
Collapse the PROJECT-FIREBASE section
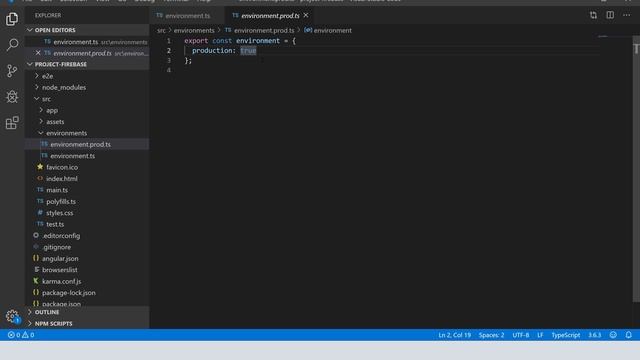pos(87,64)
